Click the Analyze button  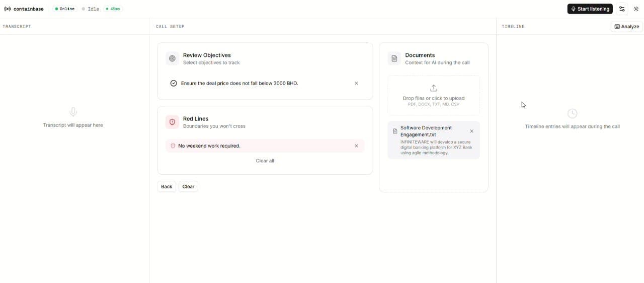pos(627,27)
